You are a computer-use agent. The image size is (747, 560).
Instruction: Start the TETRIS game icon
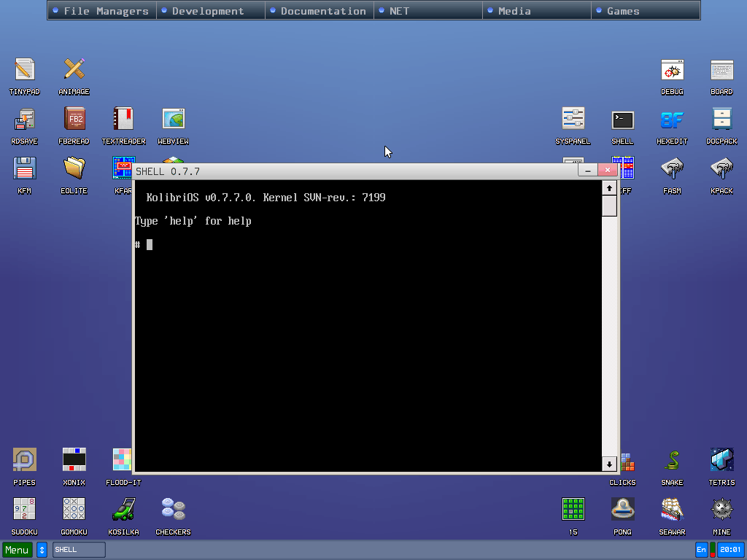[x=721, y=460]
